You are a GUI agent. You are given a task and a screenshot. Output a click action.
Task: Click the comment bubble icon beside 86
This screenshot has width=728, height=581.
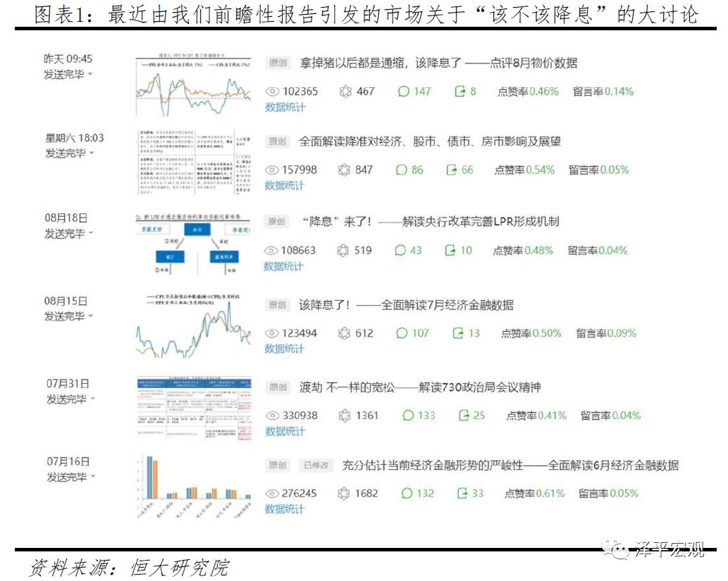401,170
